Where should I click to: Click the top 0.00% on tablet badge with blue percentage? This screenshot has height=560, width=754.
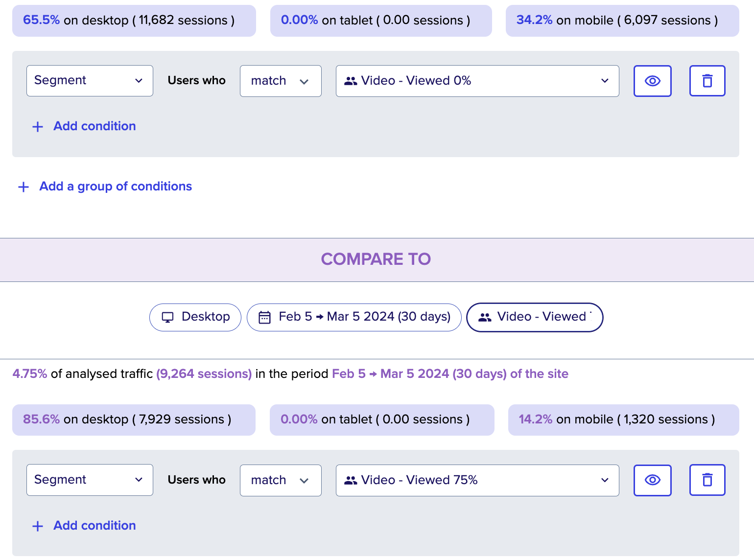point(381,21)
